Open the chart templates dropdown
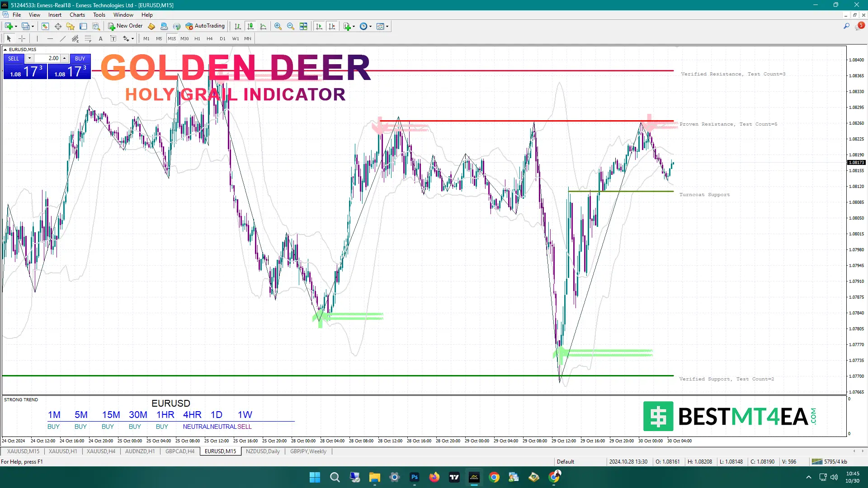The height and width of the screenshot is (488, 868). coord(388,26)
